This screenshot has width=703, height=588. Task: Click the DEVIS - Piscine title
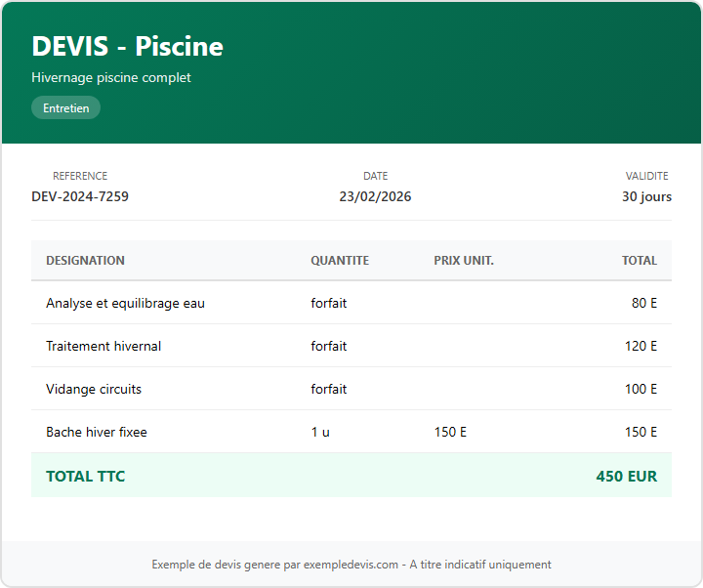point(127,46)
